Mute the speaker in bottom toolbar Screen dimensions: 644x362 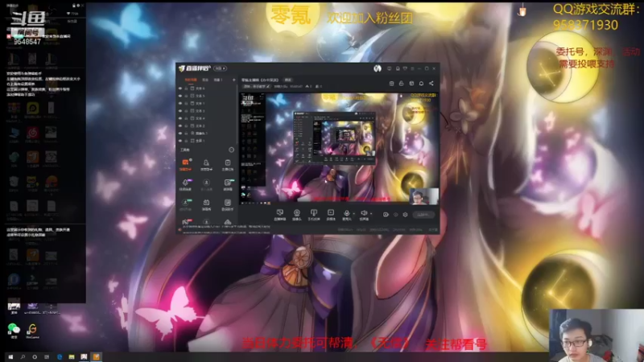coord(364,214)
